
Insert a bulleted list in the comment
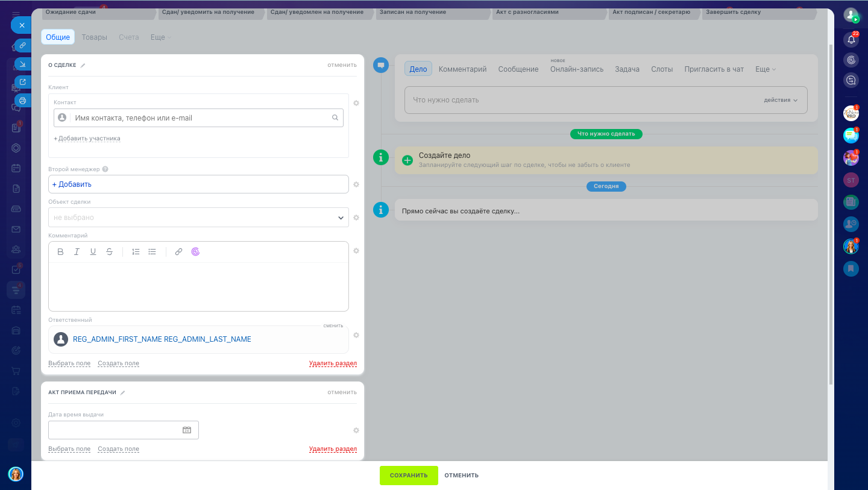click(152, 252)
